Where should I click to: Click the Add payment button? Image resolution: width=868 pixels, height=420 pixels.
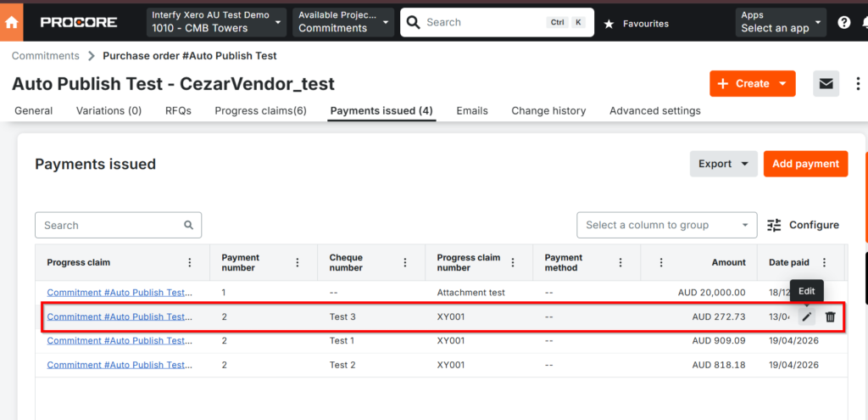805,164
